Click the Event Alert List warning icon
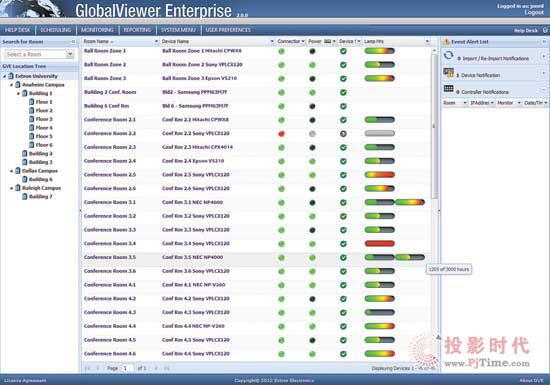550x385 pixels. [446, 42]
